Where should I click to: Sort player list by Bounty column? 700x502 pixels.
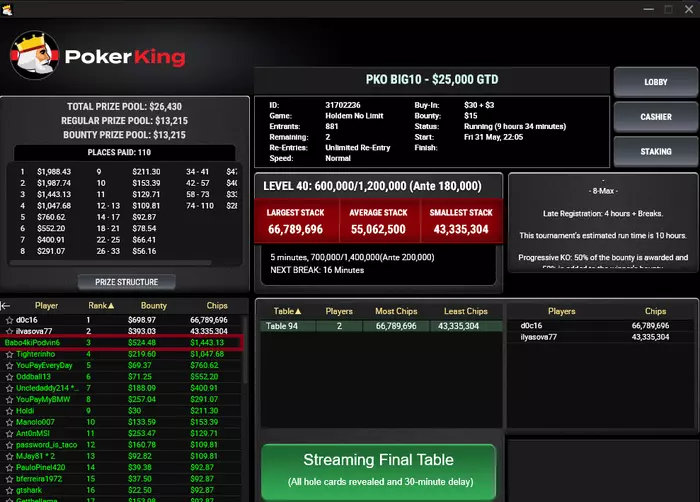(x=154, y=305)
